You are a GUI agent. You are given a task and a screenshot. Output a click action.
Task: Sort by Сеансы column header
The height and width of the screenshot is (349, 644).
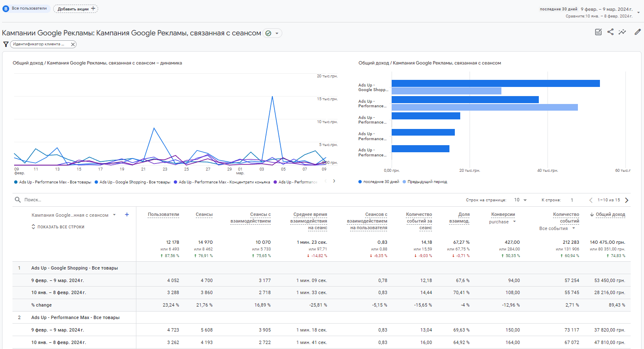point(204,215)
